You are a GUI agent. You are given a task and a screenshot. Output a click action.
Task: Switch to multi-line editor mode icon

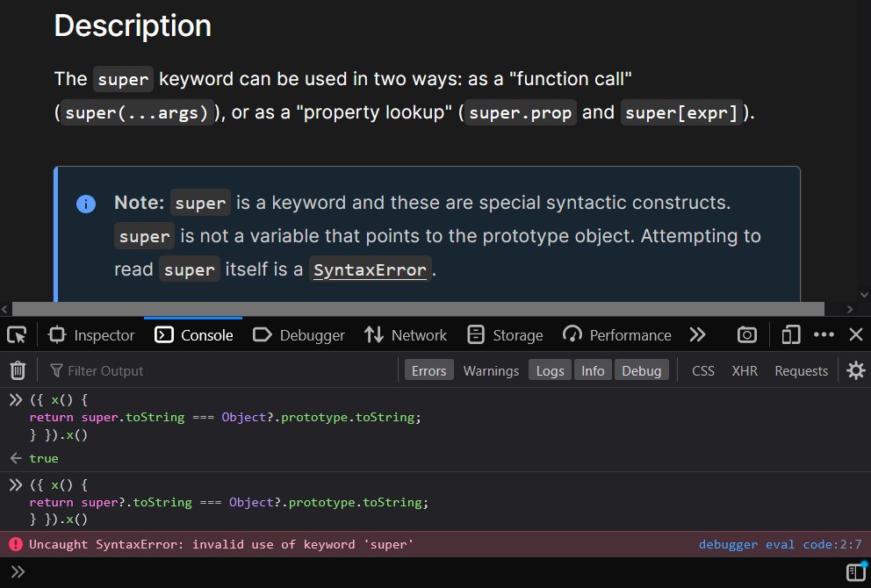tap(855, 572)
